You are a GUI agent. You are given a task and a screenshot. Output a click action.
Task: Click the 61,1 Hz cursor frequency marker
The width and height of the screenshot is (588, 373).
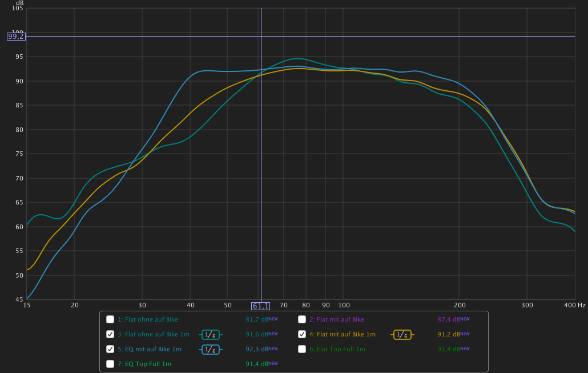(261, 306)
